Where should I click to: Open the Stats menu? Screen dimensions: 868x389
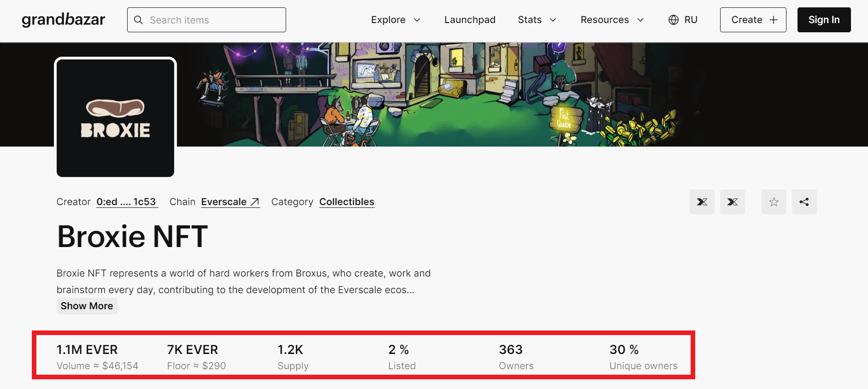click(537, 20)
